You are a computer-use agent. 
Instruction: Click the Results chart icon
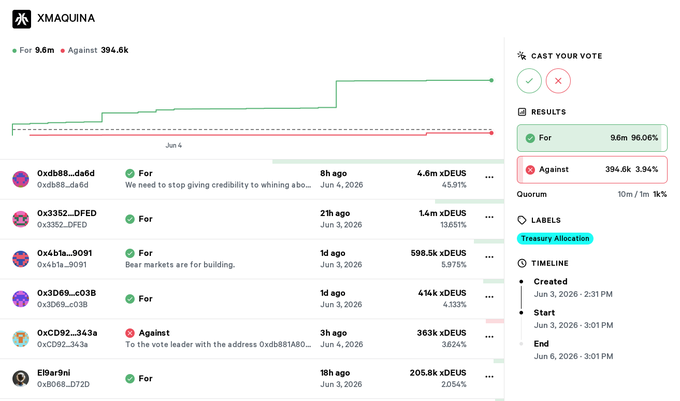coord(522,112)
